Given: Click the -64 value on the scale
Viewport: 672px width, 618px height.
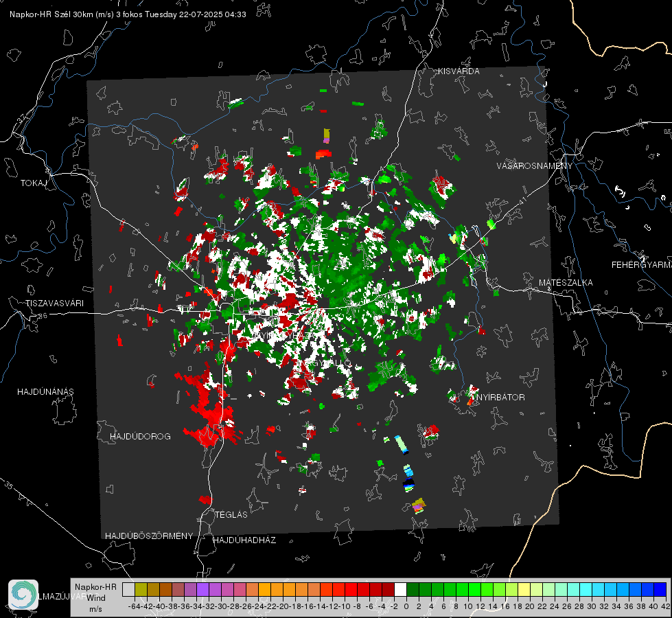Looking at the screenshot, I should click(135, 606).
